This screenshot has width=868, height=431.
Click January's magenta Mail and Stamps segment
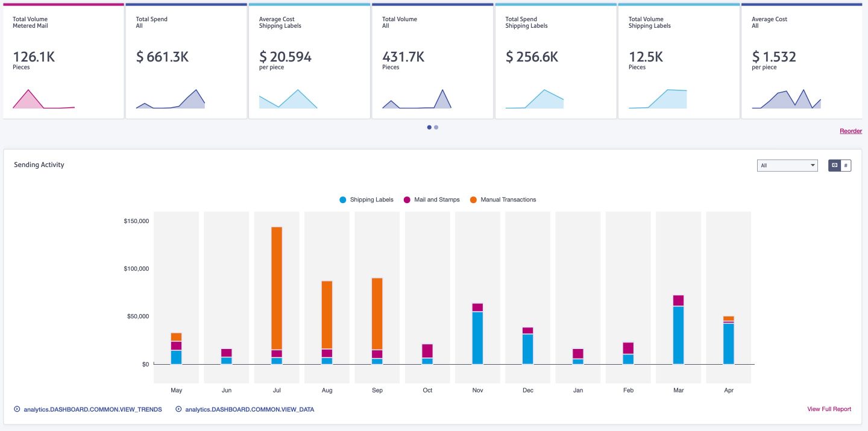[x=578, y=354]
